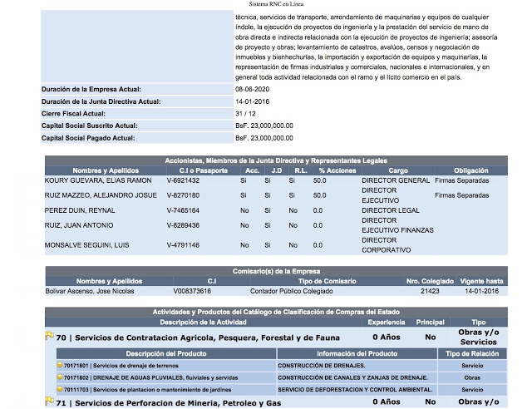This screenshot has width=532, height=409.
Task: Click product 70171802 Drenaje de aguas pluviales
Action: [x=150, y=377]
